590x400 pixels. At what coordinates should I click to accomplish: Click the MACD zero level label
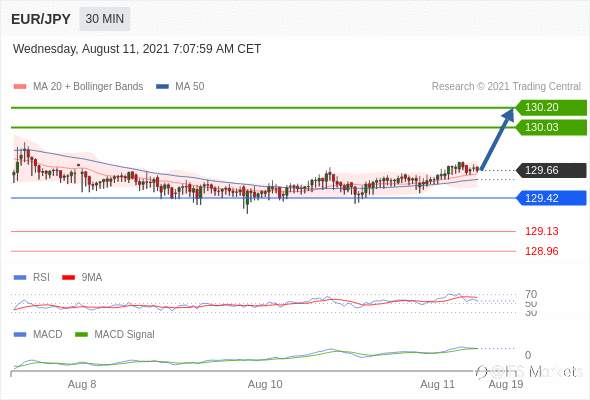click(528, 355)
